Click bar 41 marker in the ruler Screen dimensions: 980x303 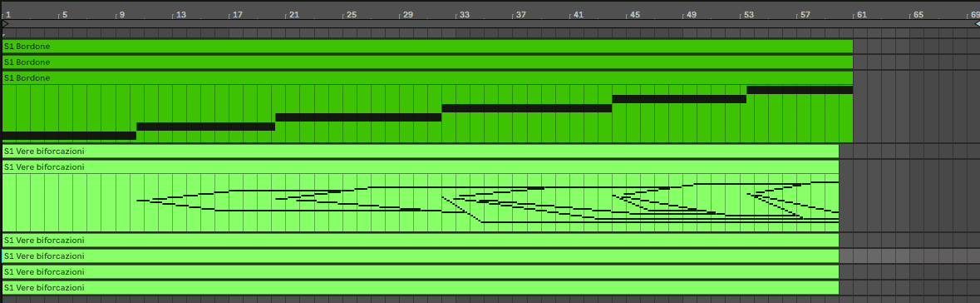[578, 14]
